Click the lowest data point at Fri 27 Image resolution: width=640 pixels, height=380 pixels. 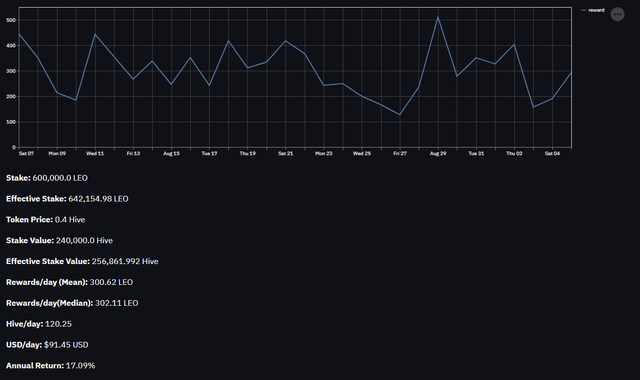click(x=400, y=115)
